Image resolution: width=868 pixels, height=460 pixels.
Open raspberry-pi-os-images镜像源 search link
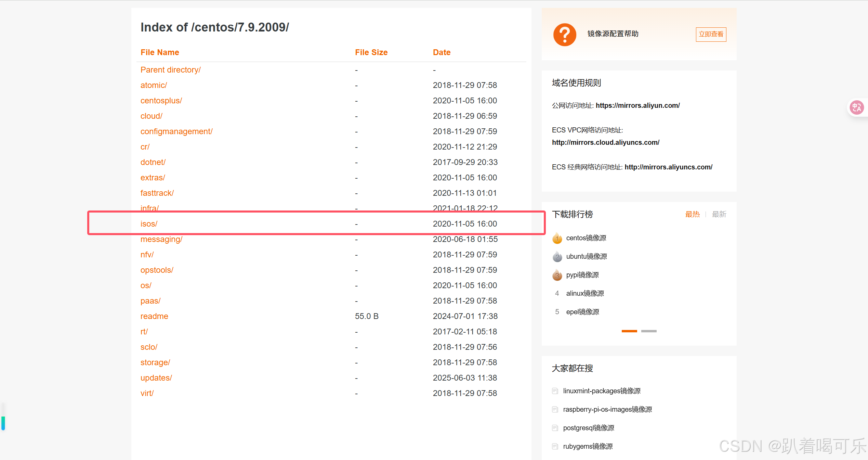click(607, 409)
